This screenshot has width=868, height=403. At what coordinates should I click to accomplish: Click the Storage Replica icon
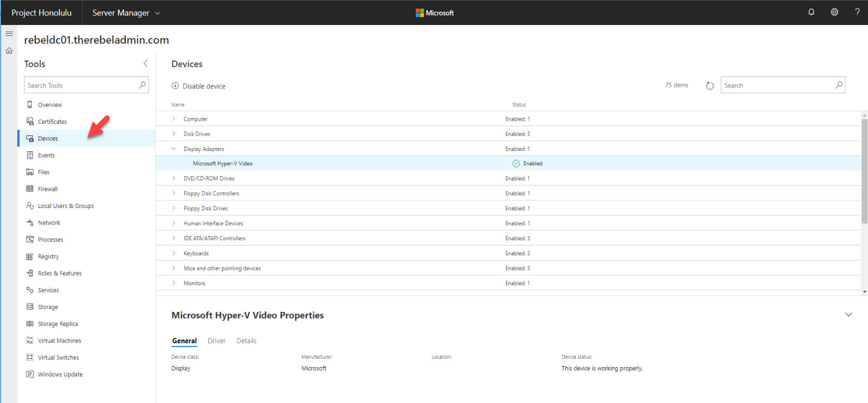pos(30,323)
